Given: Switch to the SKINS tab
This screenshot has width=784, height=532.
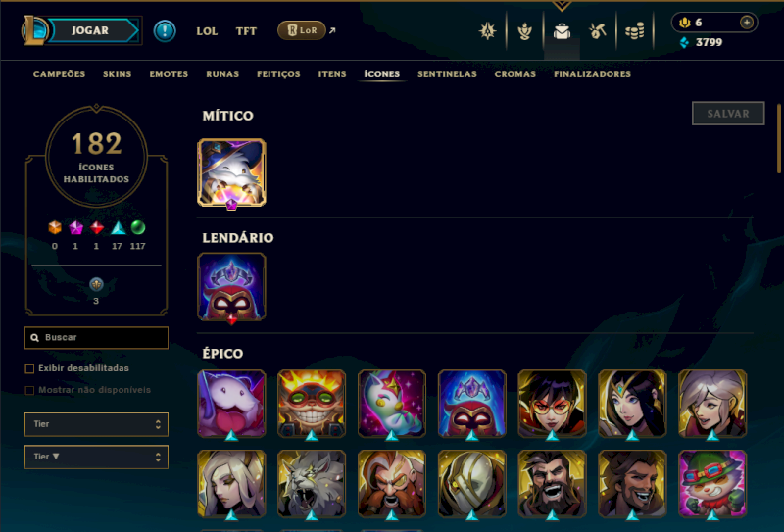Looking at the screenshot, I should (x=117, y=74).
